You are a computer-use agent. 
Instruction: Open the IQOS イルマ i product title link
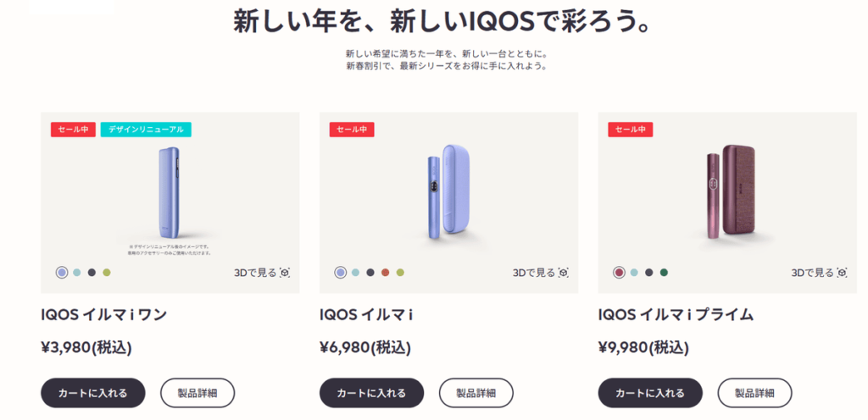(x=366, y=316)
